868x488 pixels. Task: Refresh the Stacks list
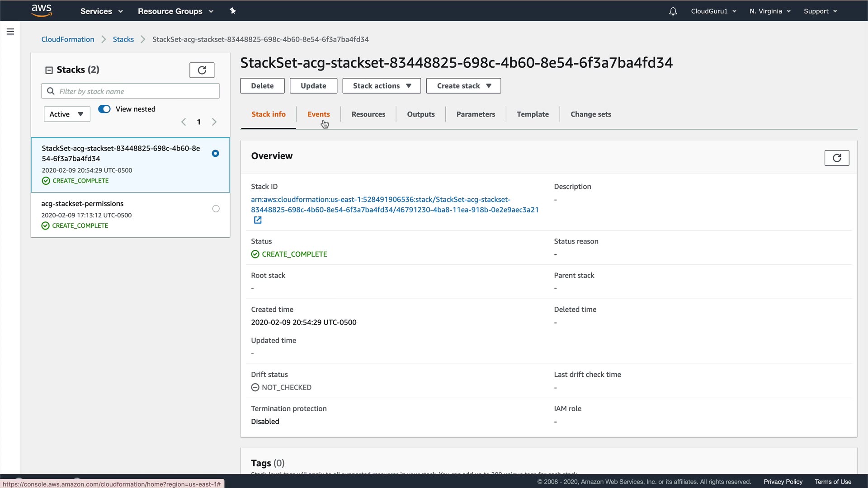click(x=202, y=70)
